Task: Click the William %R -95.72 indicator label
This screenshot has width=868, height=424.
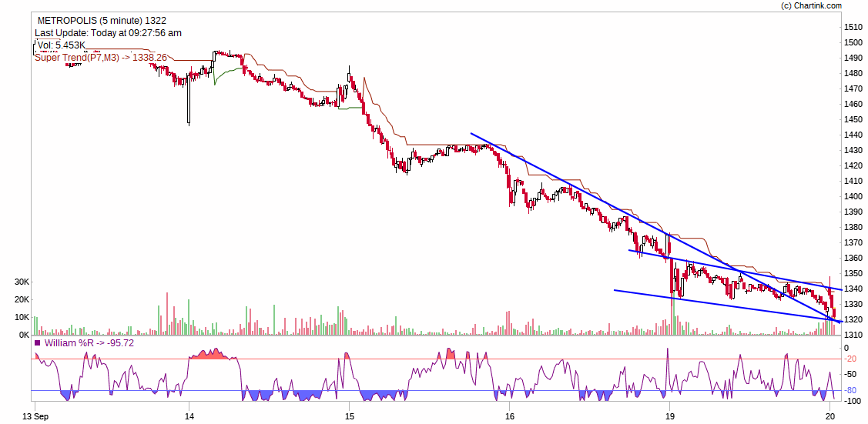Action: pyautogui.click(x=89, y=343)
